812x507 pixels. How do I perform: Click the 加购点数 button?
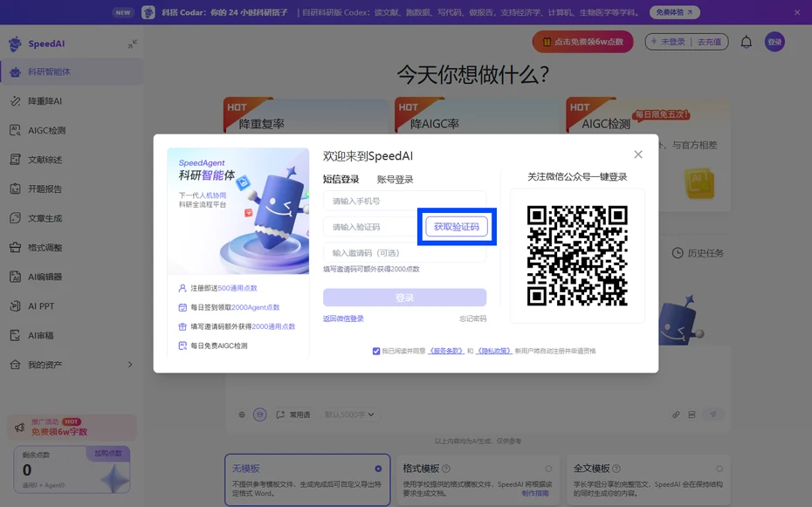pyautogui.click(x=108, y=453)
